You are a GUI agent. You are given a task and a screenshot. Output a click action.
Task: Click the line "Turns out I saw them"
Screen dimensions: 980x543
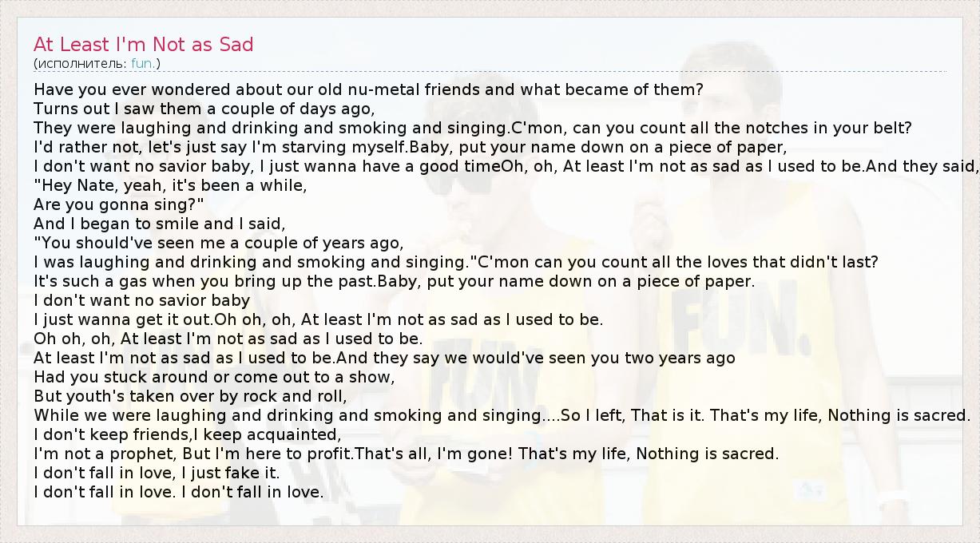point(204,109)
